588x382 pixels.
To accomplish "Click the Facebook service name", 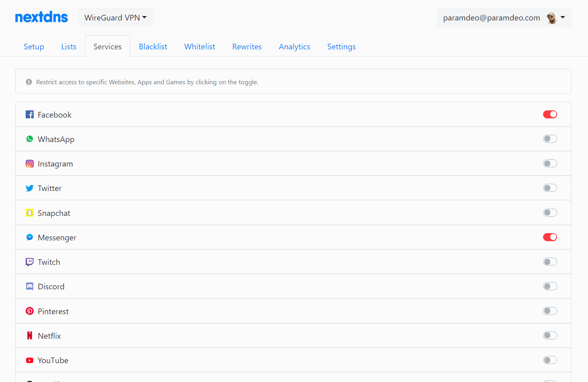I will pyautogui.click(x=55, y=115).
